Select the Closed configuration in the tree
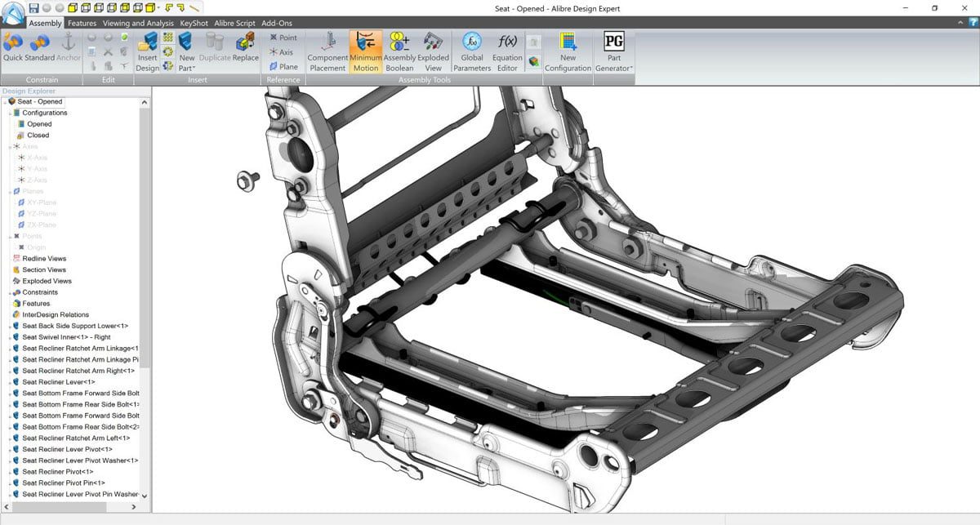 pyautogui.click(x=38, y=136)
